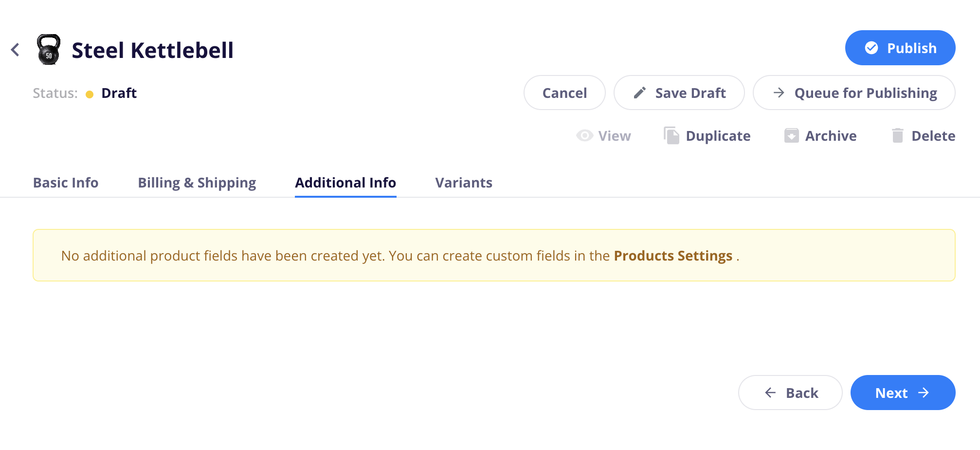
Task: Click the Publish button label
Action: [912, 48]
